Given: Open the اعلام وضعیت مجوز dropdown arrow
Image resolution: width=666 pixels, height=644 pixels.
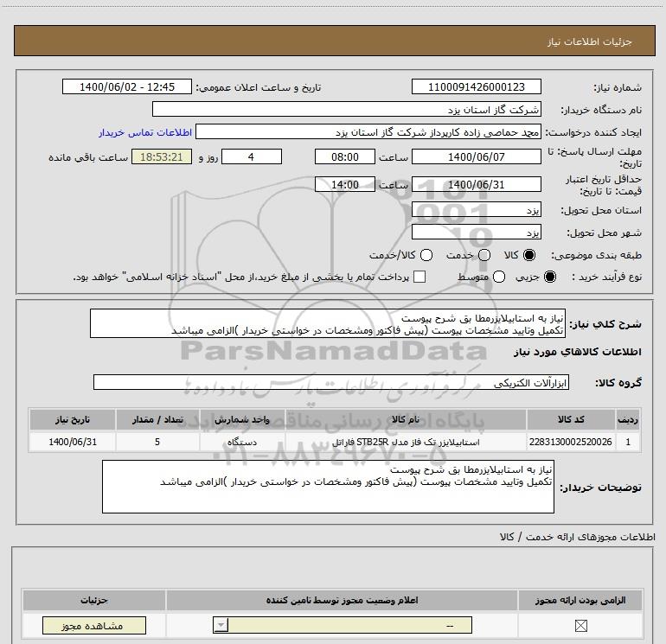Looking at the screenshot, I should 221,625.
